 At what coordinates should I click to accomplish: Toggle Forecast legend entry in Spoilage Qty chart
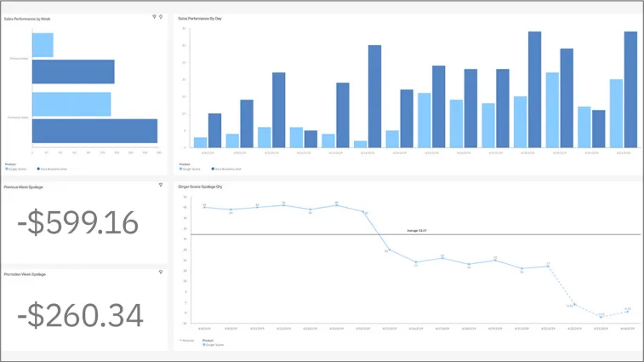point(187,341)
